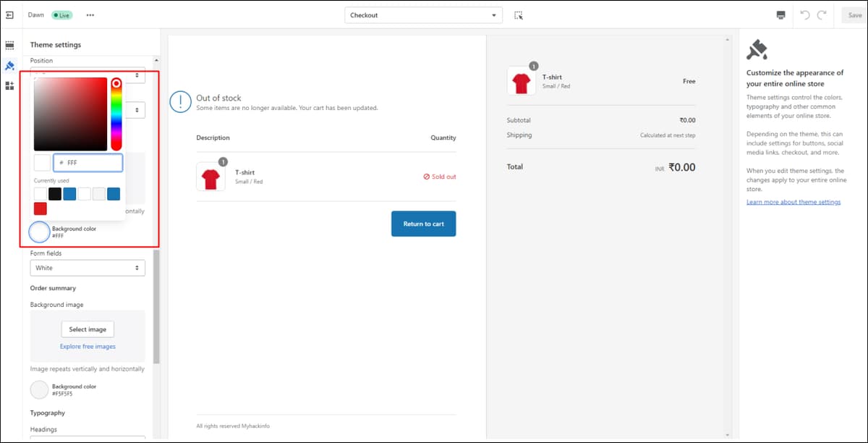Switch to desktop preview icon

coord(780,15)
